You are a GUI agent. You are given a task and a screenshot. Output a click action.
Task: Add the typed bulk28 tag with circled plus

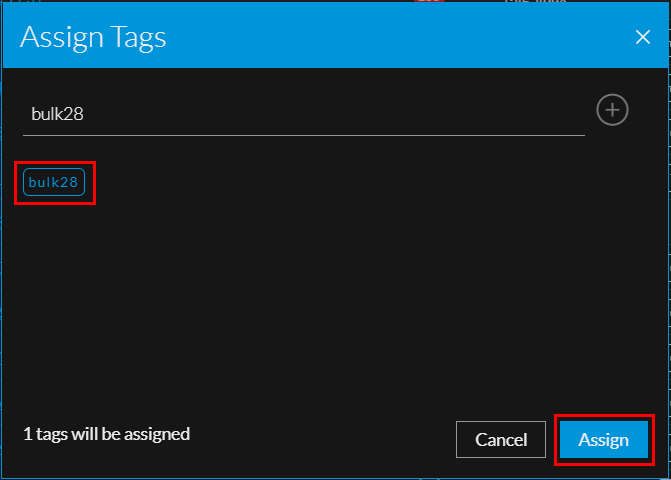(612, 110)
